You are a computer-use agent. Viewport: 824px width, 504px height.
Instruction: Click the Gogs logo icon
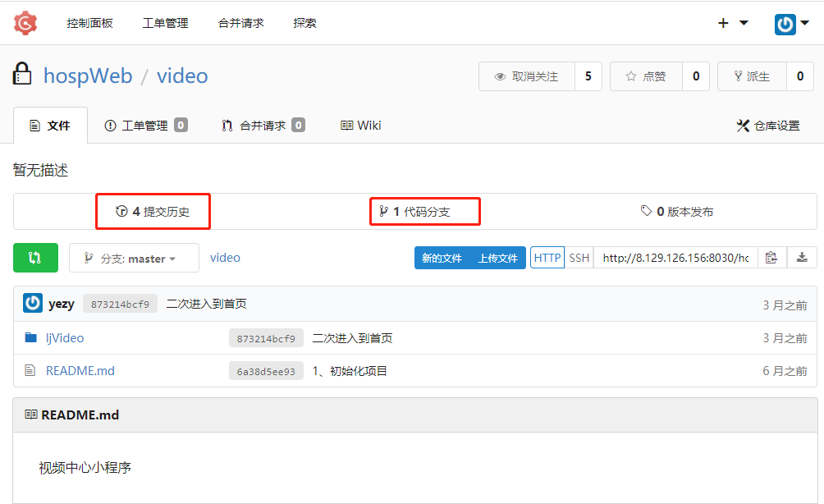tap(25, 23)
